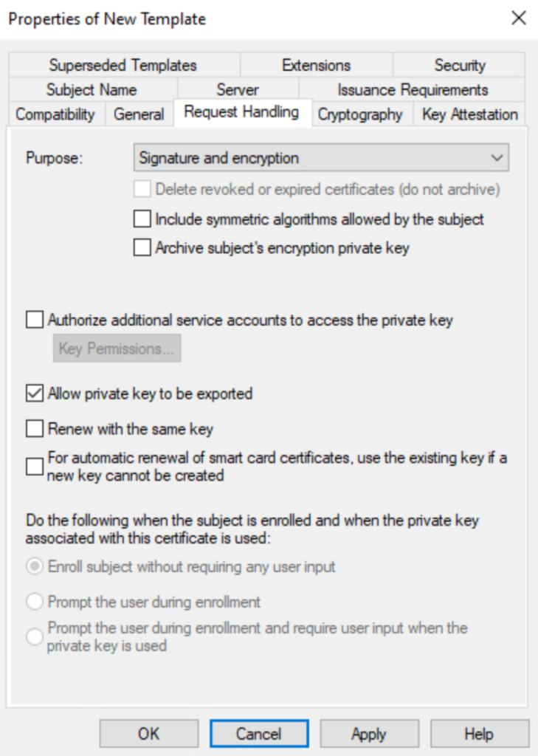This screenshot has height=756, width=538.
Task: Open the Server tab
Action: (238, 90)
